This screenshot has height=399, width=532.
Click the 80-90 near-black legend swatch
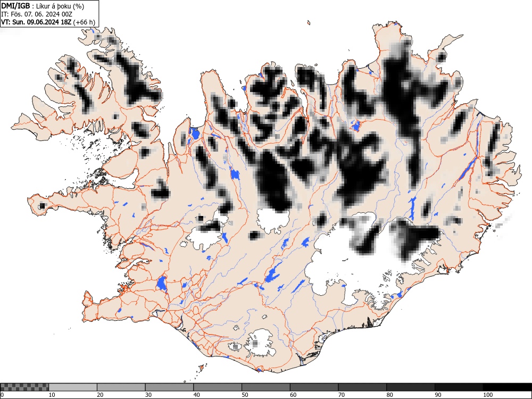pos(411,387)
